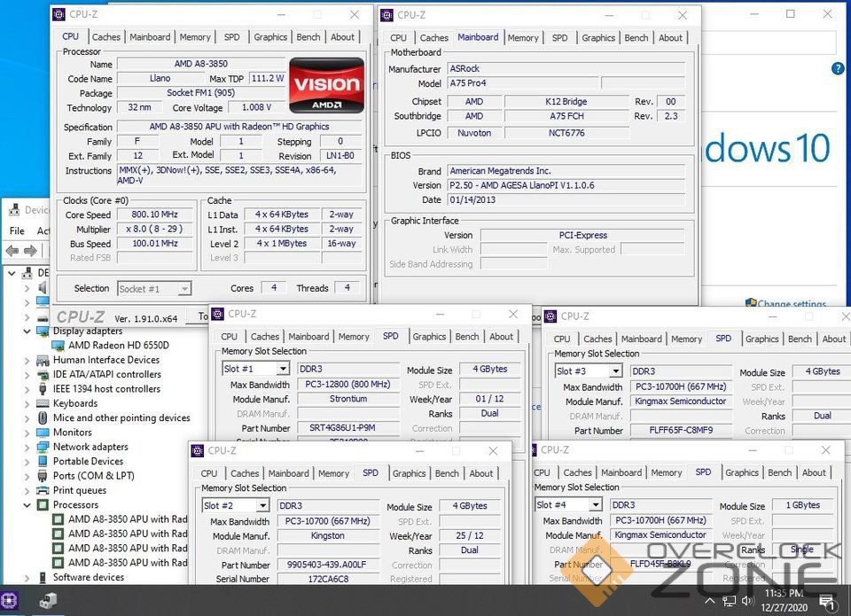Expand the Network adapters node
The height and width of the screenshot is (616, 851).
click(27, 448)
